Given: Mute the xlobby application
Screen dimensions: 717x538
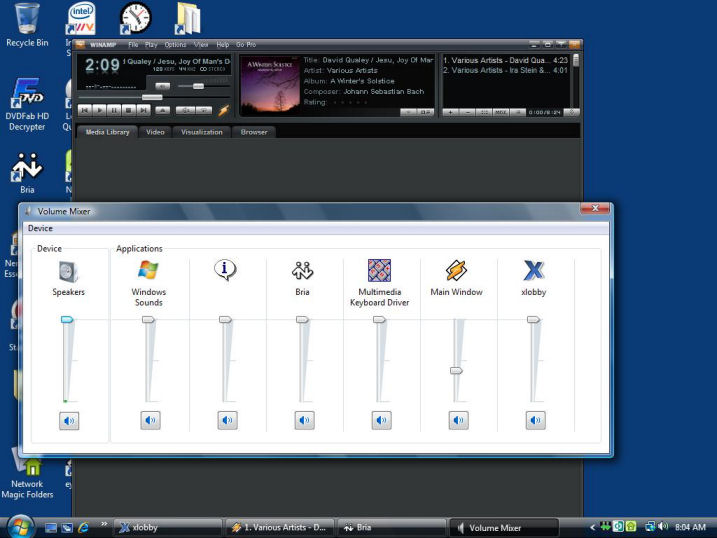Looking at the screenshot, I should point(535,420).
